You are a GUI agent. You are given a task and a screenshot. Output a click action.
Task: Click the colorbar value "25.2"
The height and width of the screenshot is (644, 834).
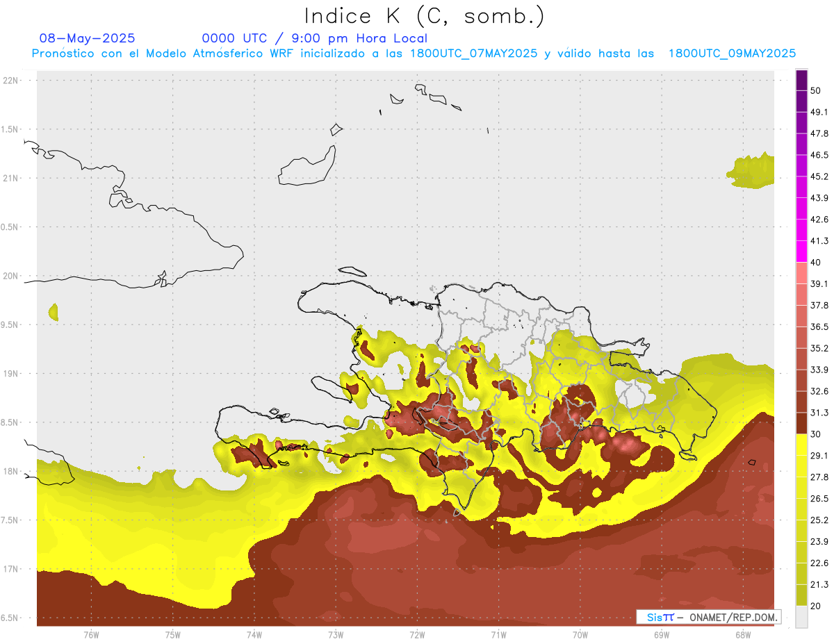tap(819, 520)
